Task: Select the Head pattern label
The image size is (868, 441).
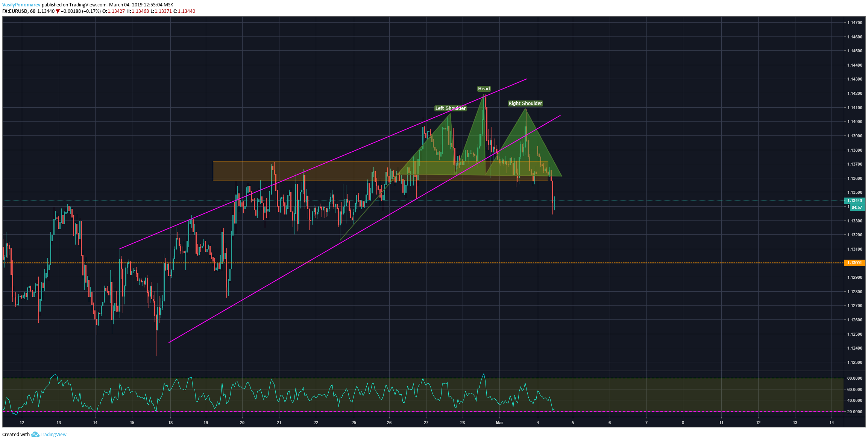Action: [484, 89]
